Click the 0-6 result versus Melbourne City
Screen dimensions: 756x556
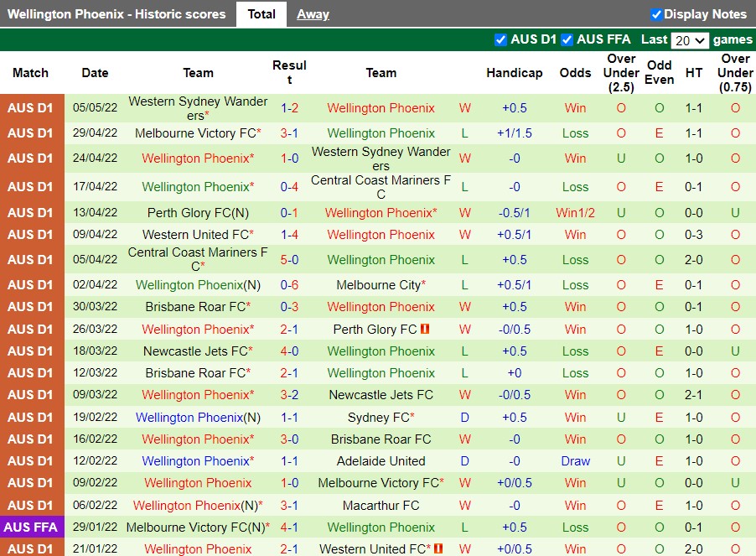click(289, 285)
